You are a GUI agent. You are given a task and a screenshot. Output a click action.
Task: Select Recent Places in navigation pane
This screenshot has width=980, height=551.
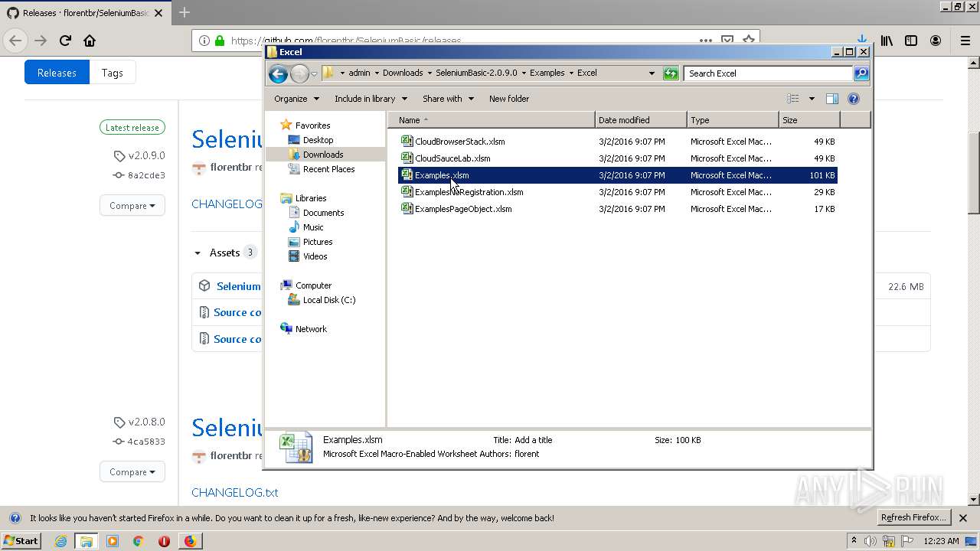[x=328, y=169]
